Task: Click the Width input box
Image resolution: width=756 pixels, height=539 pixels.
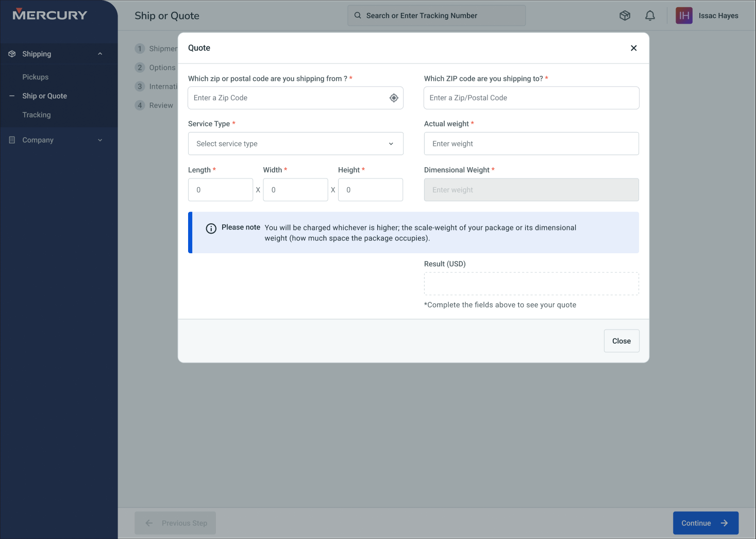Action: click(296, 190)
